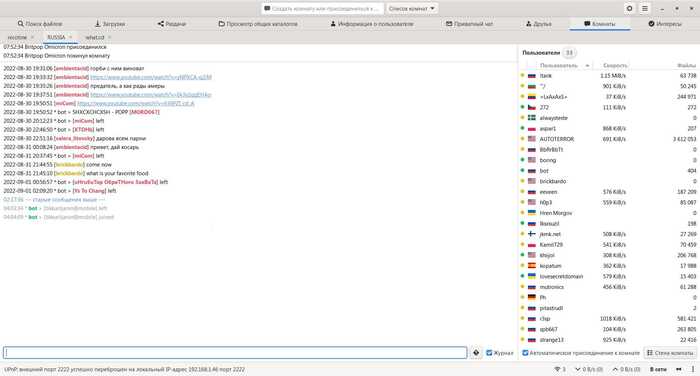Toggle the Журнал (log) checkbox
This screenshot has height=376, width=700.
(489, 353)
